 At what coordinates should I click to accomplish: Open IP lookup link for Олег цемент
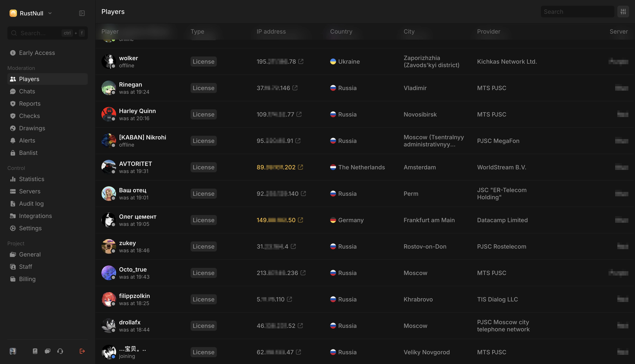click(300, 220)
